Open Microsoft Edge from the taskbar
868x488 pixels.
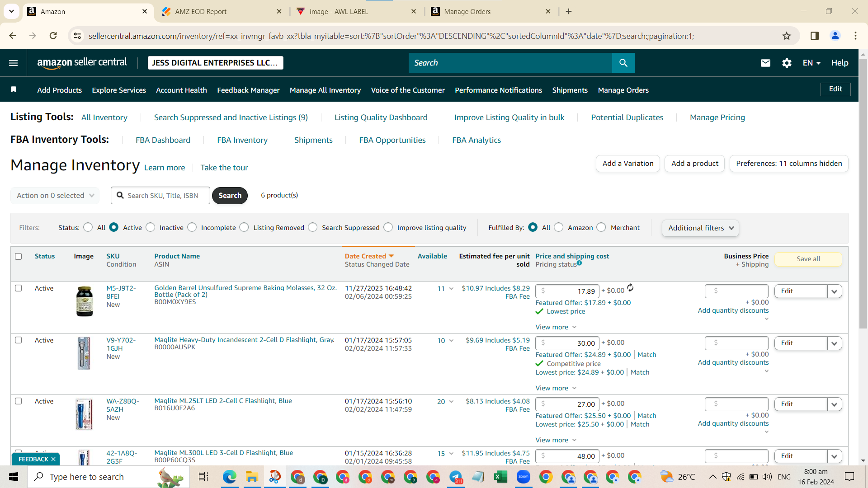[x=230, y=477]
